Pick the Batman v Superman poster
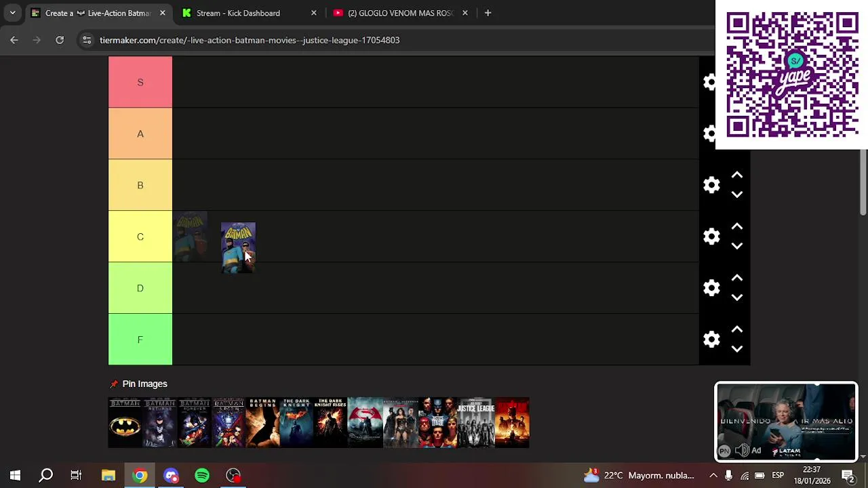Viewport: 868px width, 488px height. coord(365,423)
